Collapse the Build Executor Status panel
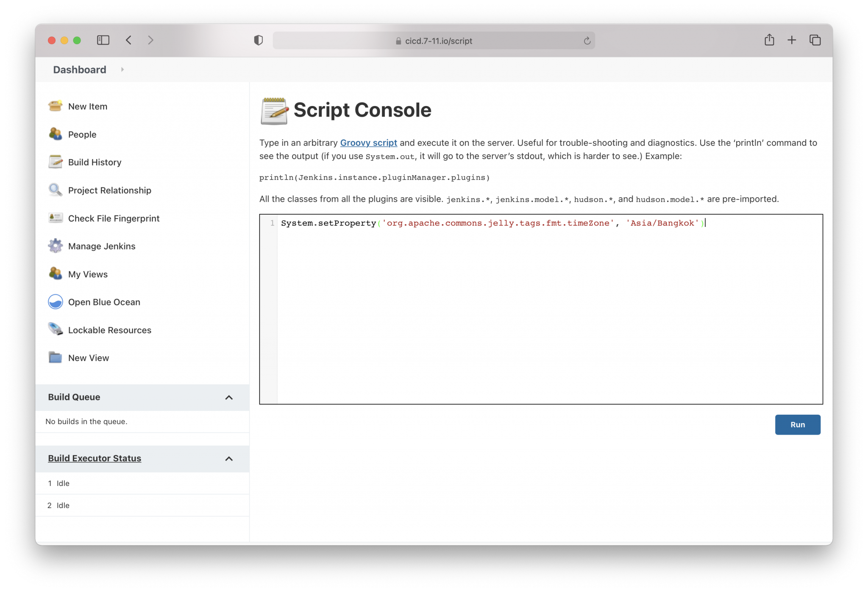This screenshot has height=592, width=868. (229, 458)
